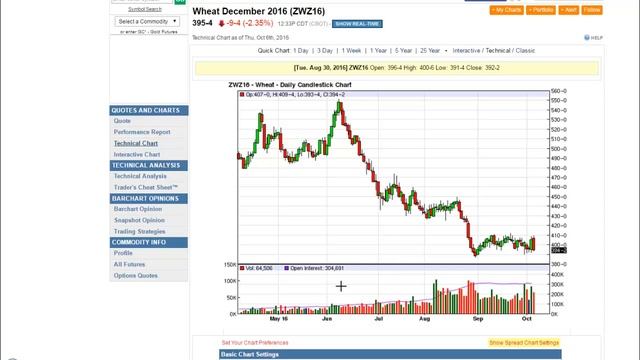Open Interactive Chart sidebar link
Image resolution: width=640 pixels, height=360 pixels.
137,154
